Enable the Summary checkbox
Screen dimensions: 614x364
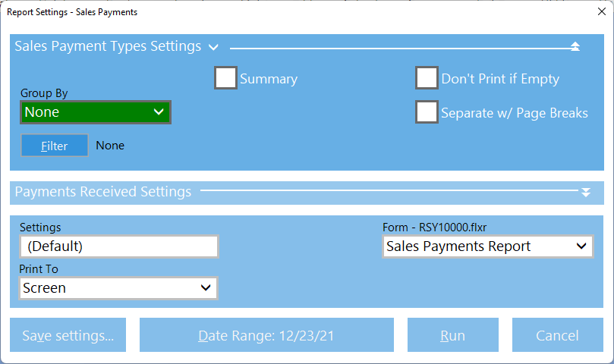coord(226,79)
